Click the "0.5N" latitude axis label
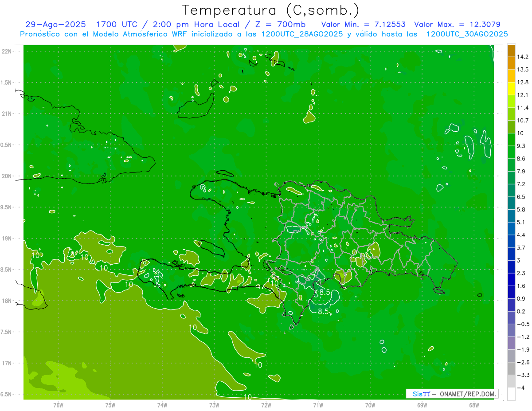 pos(7,145)
